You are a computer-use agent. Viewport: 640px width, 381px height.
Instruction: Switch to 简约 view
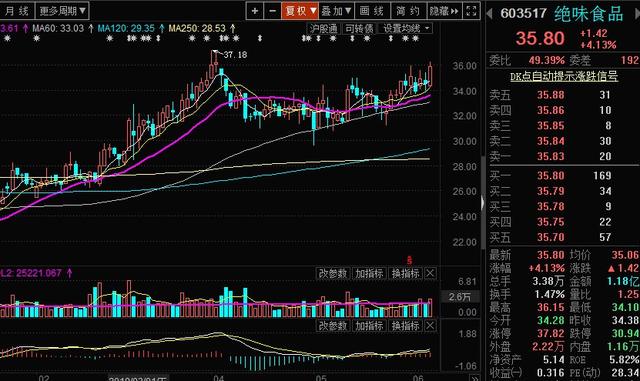pyautogui.click(x=408, y=11)
